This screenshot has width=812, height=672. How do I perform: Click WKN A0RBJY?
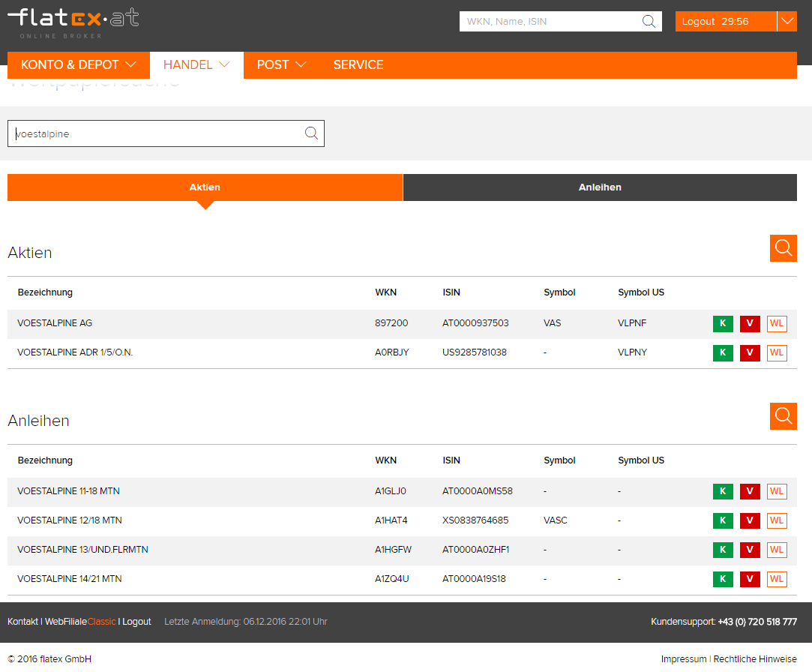click(x=392, y=352)
